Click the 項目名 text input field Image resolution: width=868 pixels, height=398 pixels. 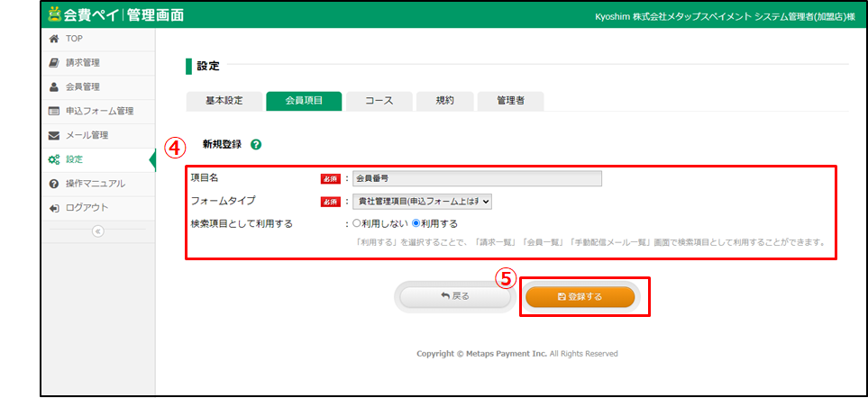(476, 178)
